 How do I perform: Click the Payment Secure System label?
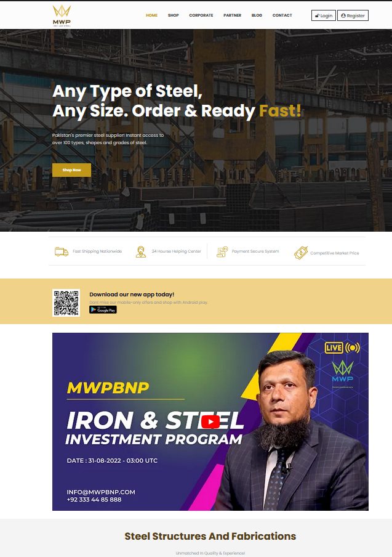tap(255, 251)
